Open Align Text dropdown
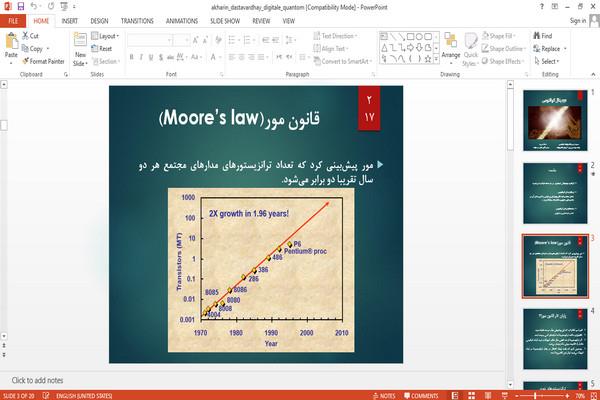This screenshot has height=400, width=600. click(x=331, y=49)
